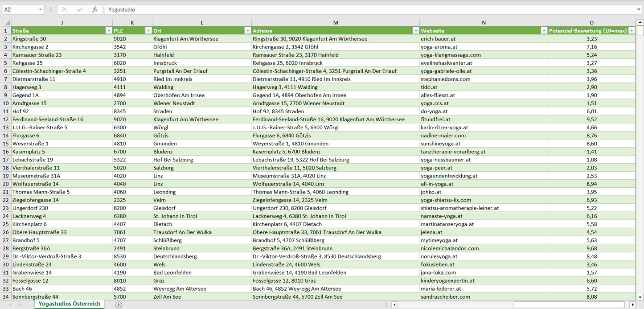
Task: Click the Enter checkmark icon in formula bar
Action: pos(80,9)
